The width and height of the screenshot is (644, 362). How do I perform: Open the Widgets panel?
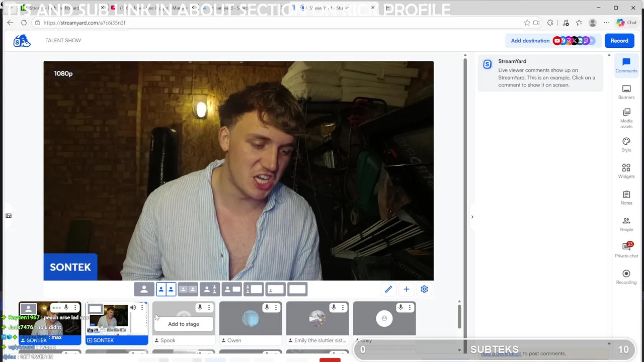pyautogui.click(x=626, y=171)
